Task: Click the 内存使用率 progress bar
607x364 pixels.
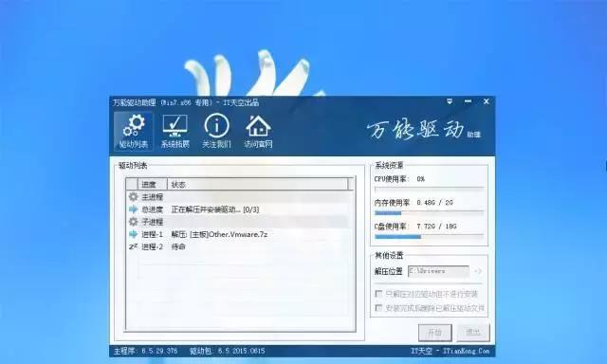Action: coord(429,212)
